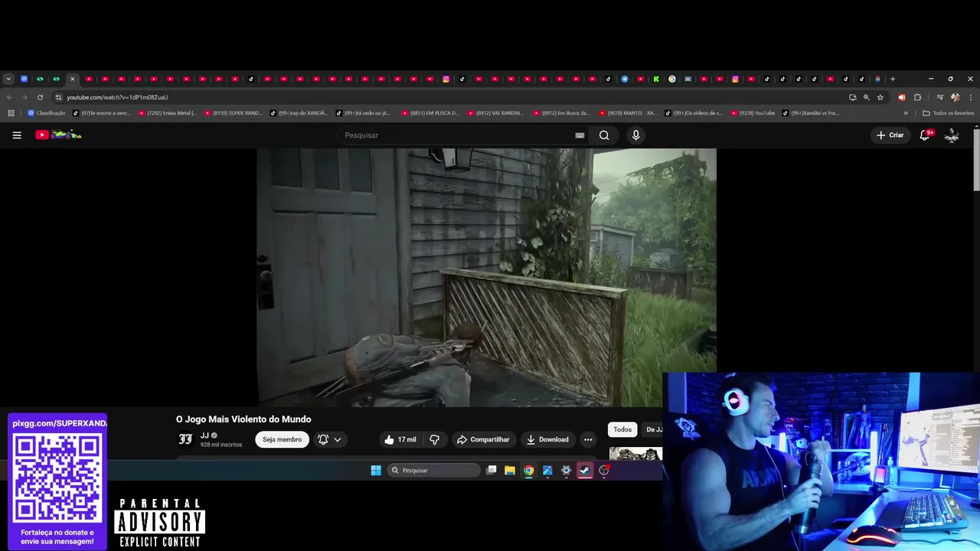Viewport: 980px width, 551px height.
Task: Click the Download button
Action: tap(547, 439)
